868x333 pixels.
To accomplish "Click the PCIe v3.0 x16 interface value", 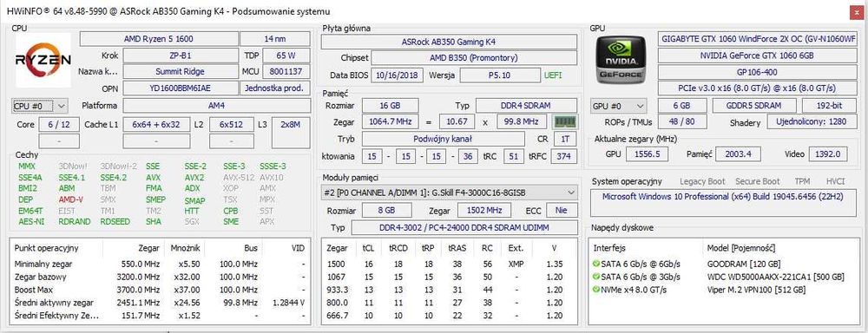I will pos(757,88).
